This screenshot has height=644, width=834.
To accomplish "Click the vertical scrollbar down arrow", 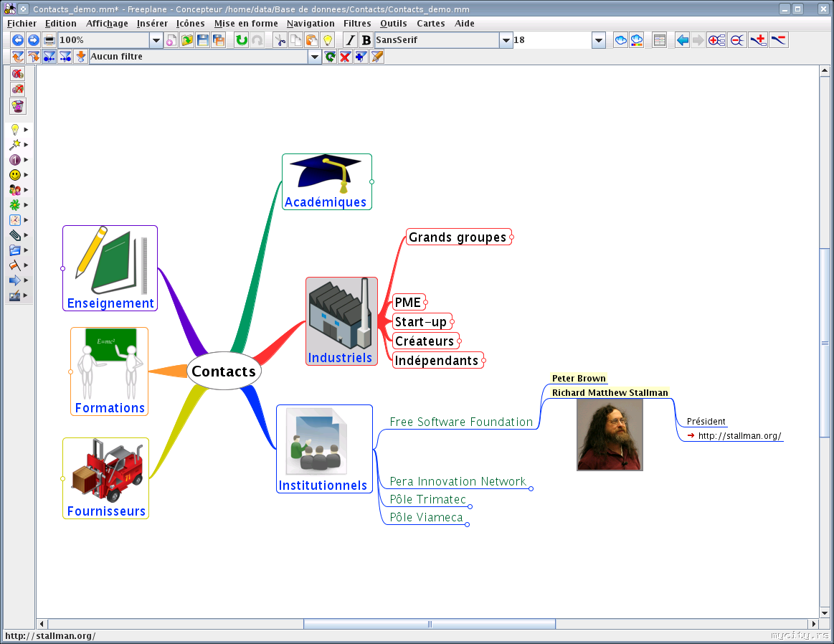I will click(x=825, y=612).
